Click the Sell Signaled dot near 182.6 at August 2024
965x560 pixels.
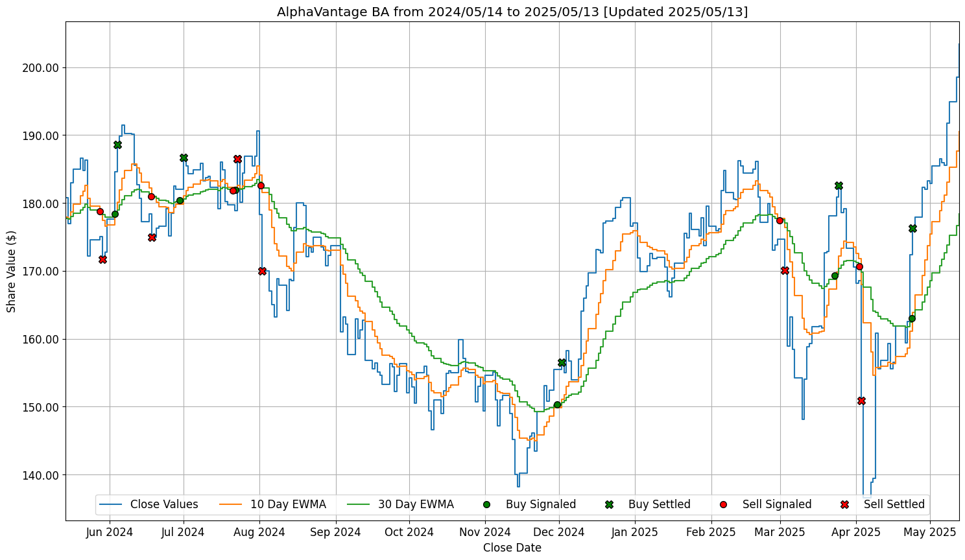(x=261, y=185)
